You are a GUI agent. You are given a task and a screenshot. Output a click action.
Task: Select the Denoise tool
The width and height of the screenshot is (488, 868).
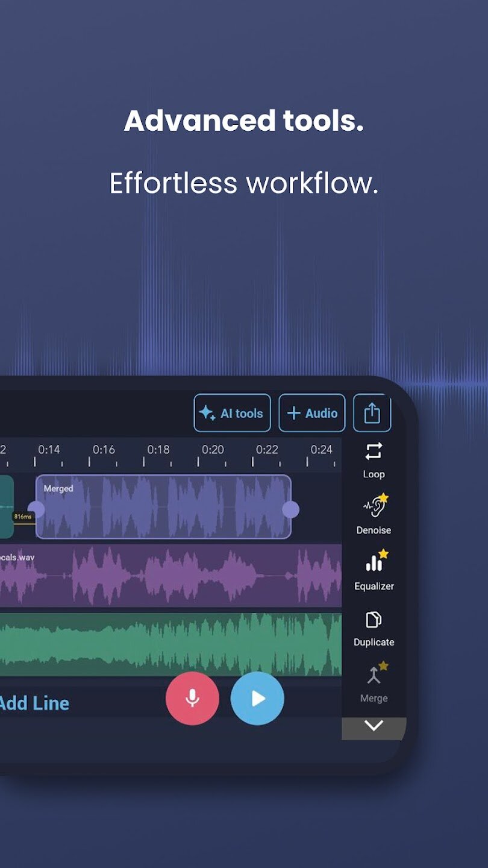coord(374,514)
